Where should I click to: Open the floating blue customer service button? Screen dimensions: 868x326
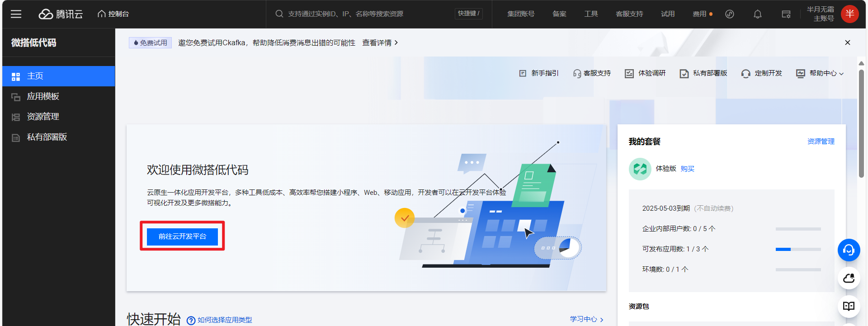[x=849, y=250]
